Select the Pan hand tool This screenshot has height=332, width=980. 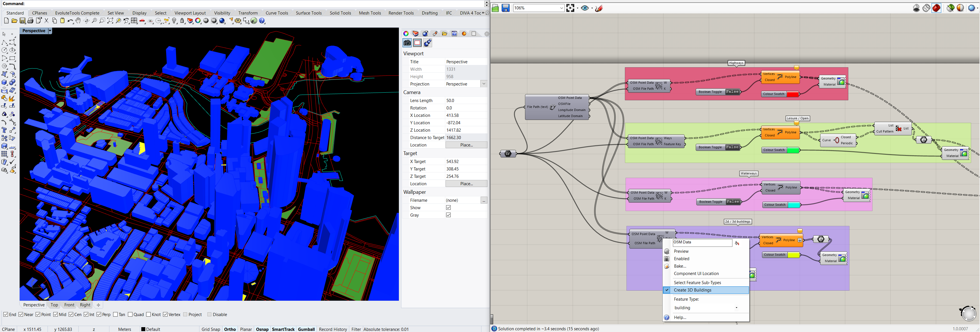click(x=78, y=21)
